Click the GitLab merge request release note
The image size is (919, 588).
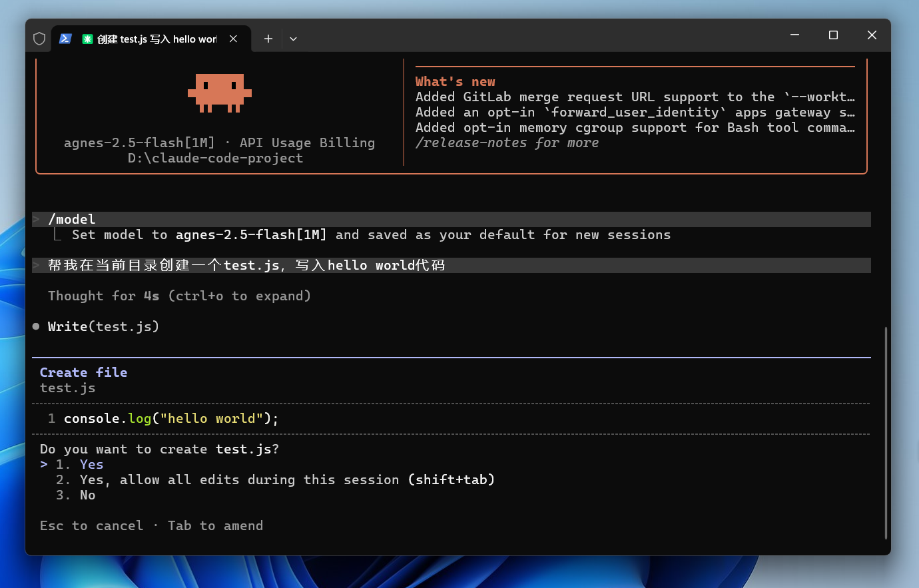(635, 97)
